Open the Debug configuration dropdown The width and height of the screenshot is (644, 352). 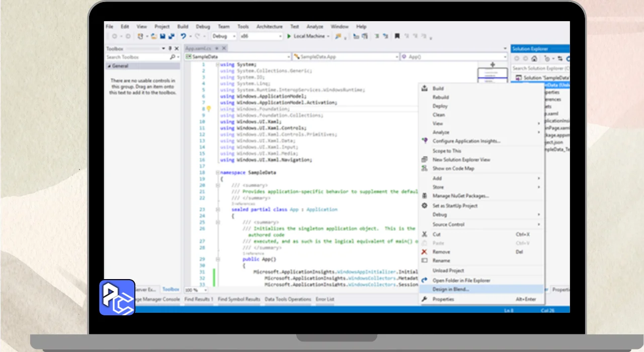[x=223, y=36]
